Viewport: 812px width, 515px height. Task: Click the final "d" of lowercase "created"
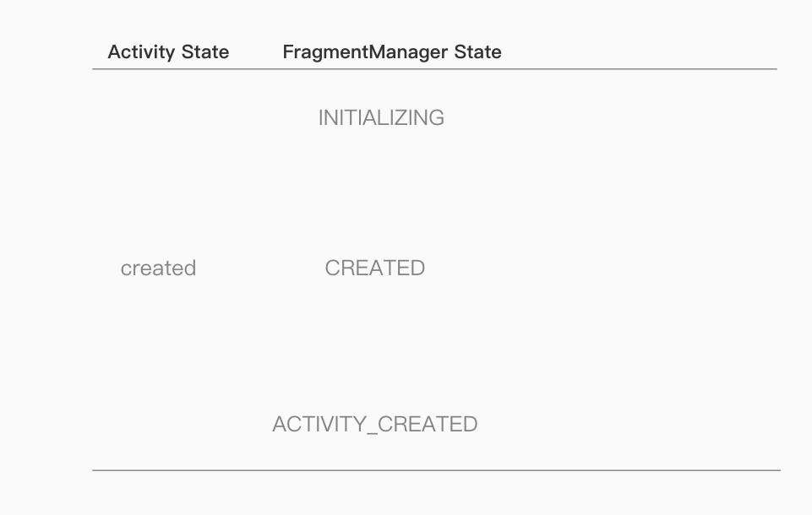(190, 268)
